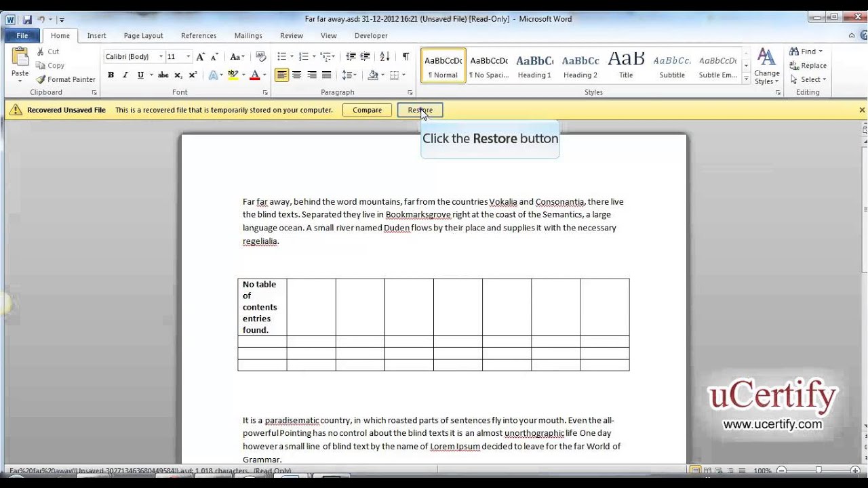The height and width of the screenshot is (488, 868).
Task: Apply the No Spacing style
Action: [x=488, y=66]
